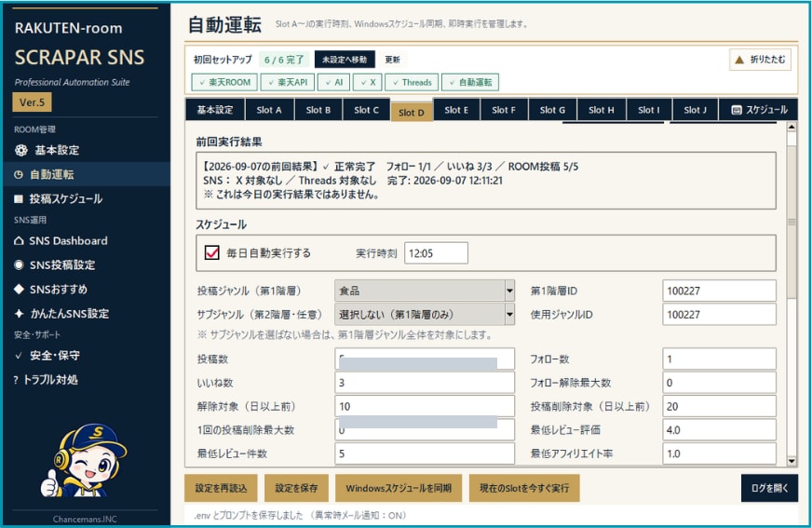Image resolution: width=812 pixels, height=528 pixels.
Task: Select the Slot D tab
Action: tap(412, 112)
